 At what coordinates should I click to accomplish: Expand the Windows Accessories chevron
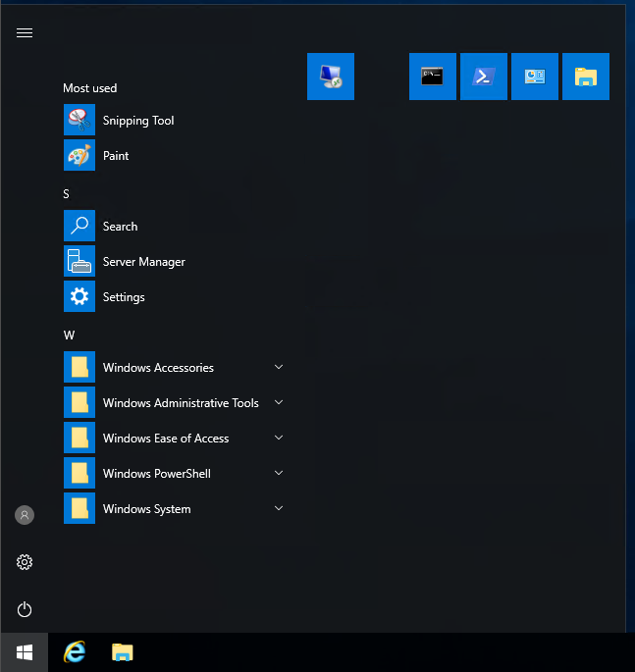click(x=279, y=367)
